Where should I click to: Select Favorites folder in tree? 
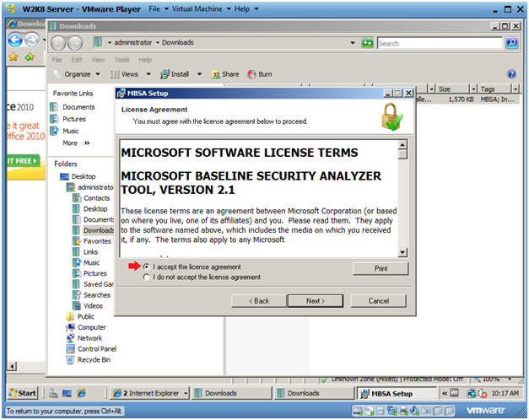92,241
